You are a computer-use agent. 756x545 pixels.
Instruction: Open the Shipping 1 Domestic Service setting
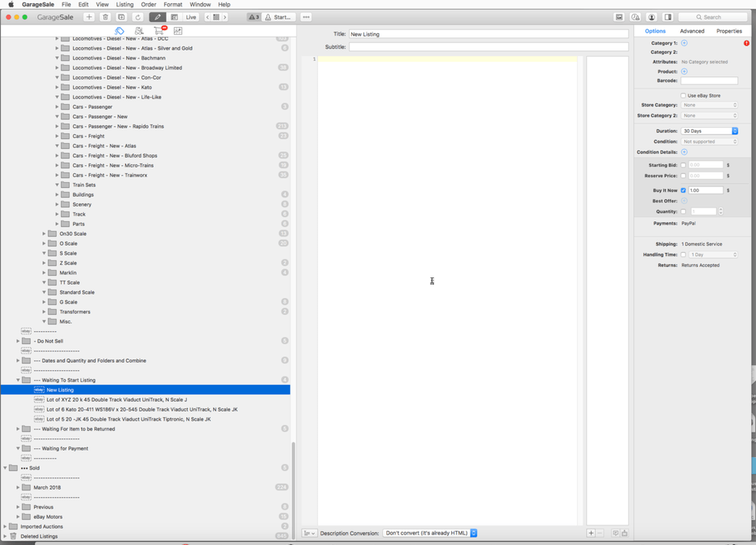702,244
